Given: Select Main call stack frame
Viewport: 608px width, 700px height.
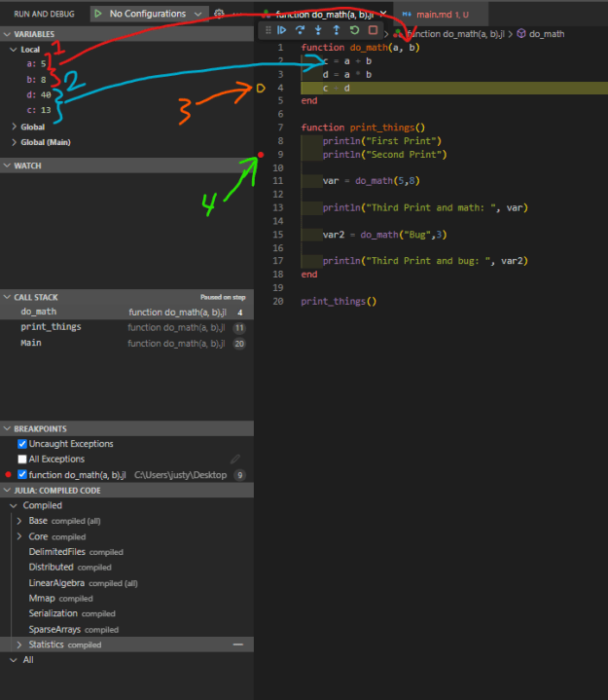Looking at the screenshot, I should point(126,343).
